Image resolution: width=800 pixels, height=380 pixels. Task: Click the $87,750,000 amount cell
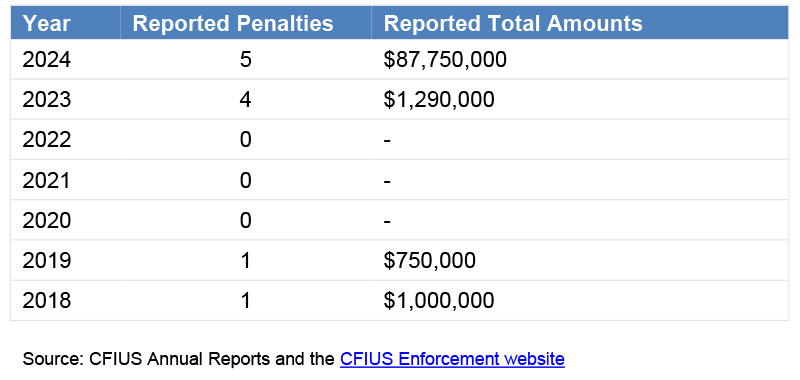pos(580,59)
